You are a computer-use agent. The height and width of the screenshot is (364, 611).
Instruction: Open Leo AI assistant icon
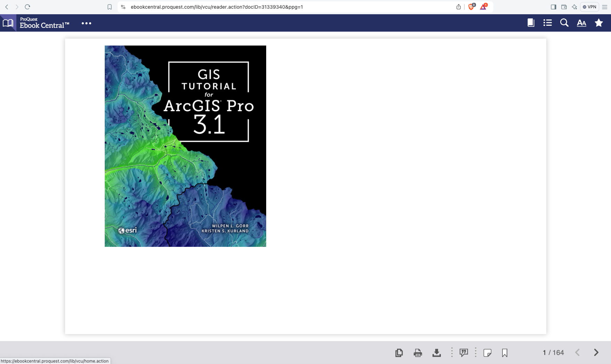coord(574,7)
